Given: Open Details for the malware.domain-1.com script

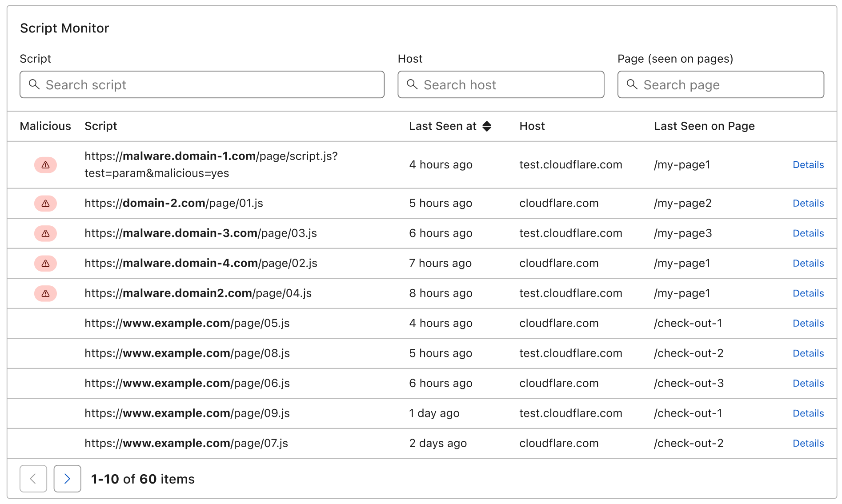Looking at the screenshot, I should click(x=808, y=164).
